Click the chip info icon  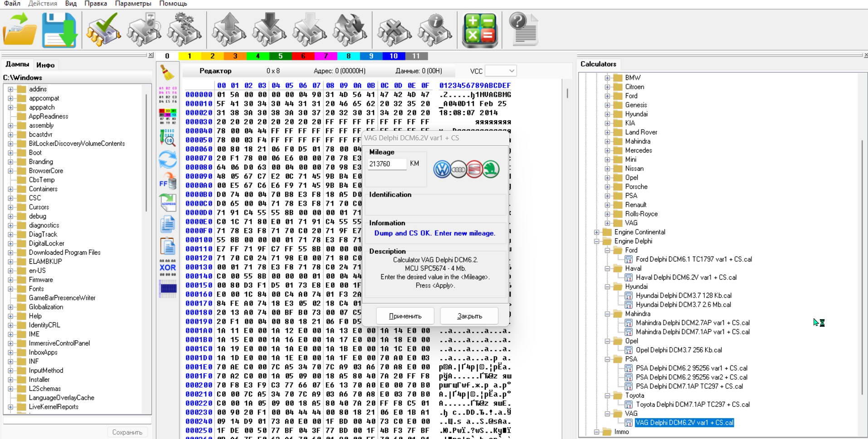[x=434, y=30]
